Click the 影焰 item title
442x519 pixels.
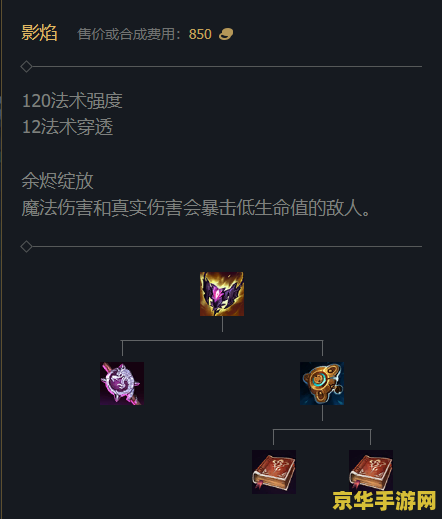click(39, 33)
